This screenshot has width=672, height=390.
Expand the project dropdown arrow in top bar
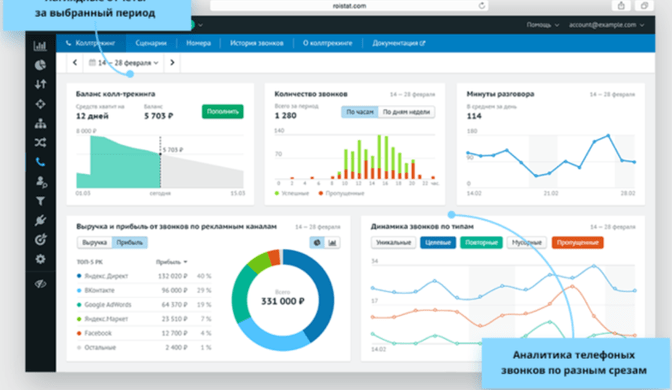[x=200, y=25]
